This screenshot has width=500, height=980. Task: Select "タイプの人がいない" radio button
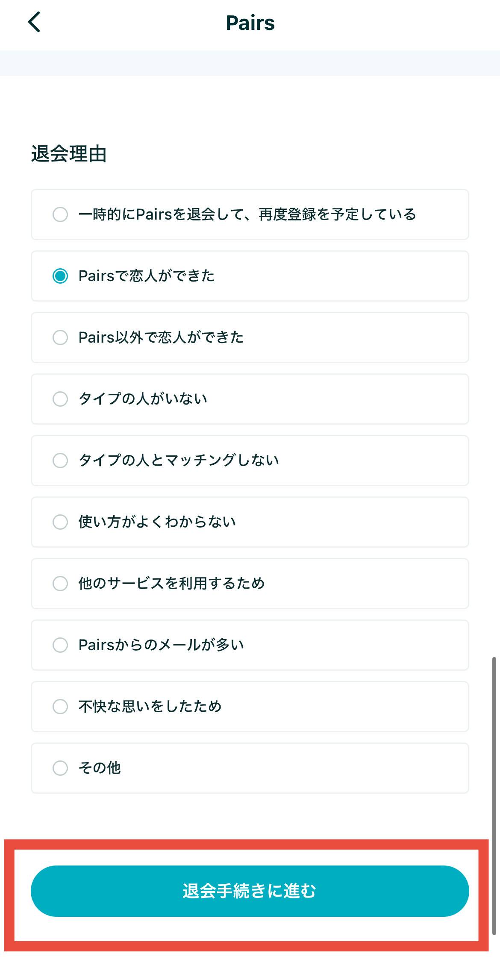(60, 399)
